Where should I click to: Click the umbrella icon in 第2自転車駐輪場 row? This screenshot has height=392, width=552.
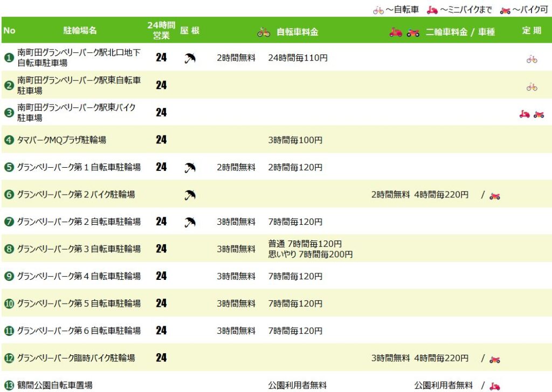pos(190,222)
